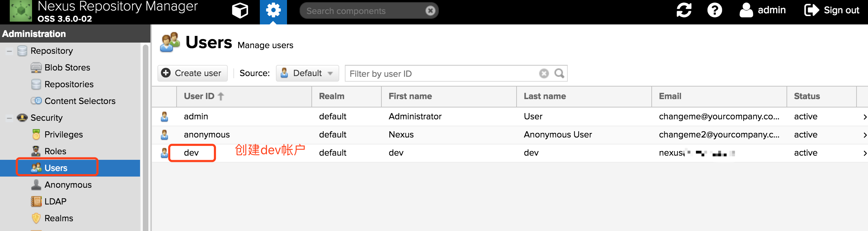Open the Help question mark icon
This screenshot has width=868, height=231.
[715, 10]
